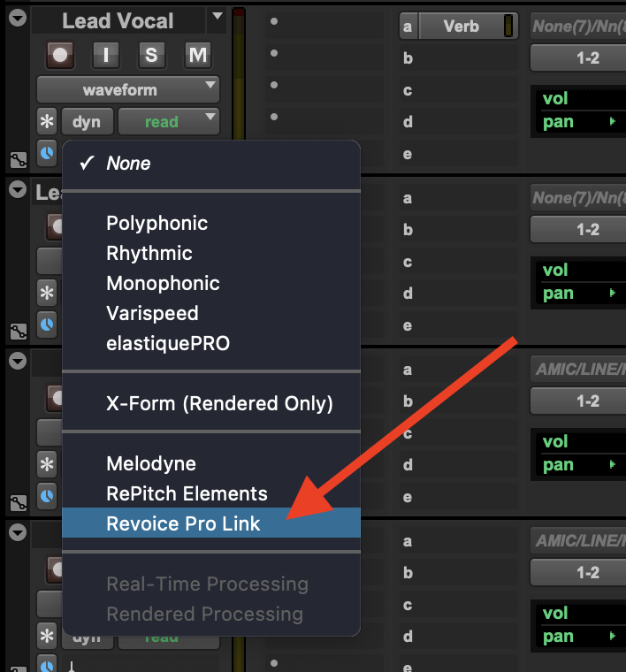Click the send slot letter 'a' beside Verb
626x672 pixels.
point(407,27)
